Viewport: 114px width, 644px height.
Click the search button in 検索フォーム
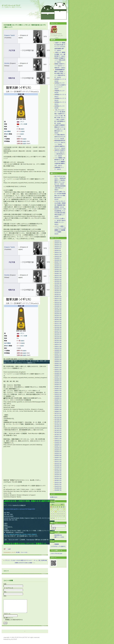tap(54, 528)
